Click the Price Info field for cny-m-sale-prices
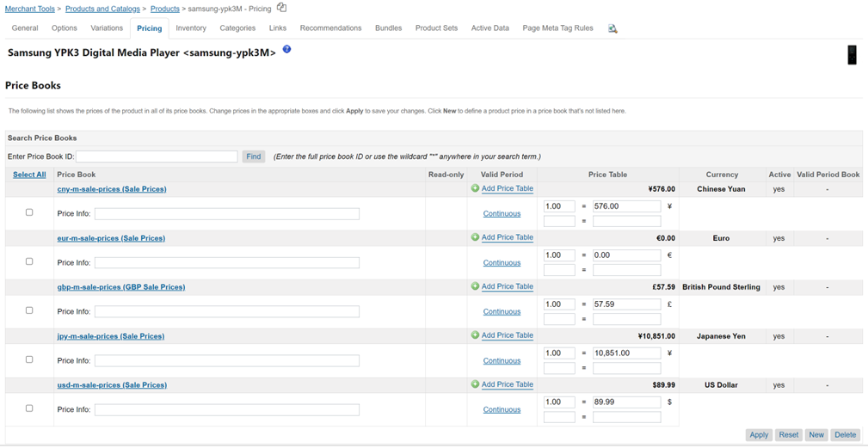Screen dimensions: 868x448 tap(227, 214)
